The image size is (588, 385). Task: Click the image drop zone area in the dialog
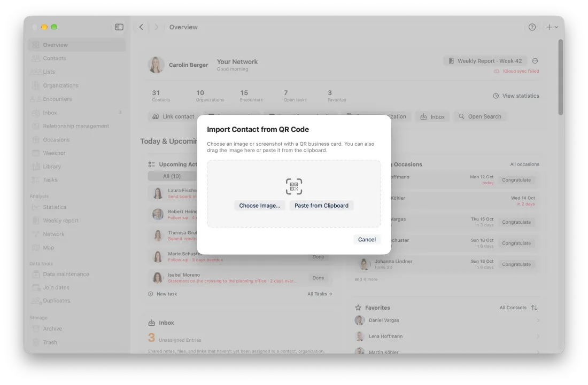tap(293, 194)
